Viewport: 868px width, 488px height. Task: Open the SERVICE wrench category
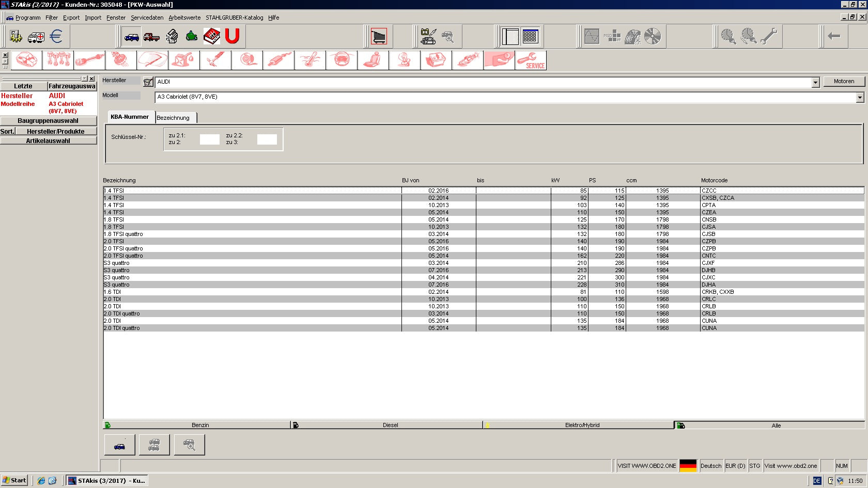[531, 60]
